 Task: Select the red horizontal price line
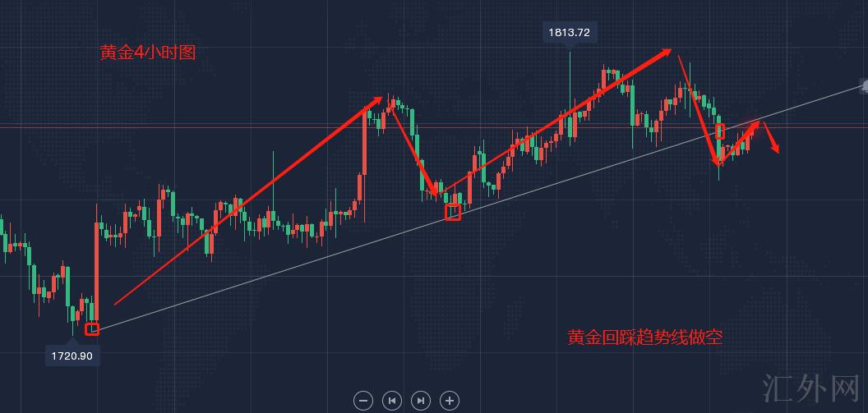pyautogui.click(x=247, y=125)
